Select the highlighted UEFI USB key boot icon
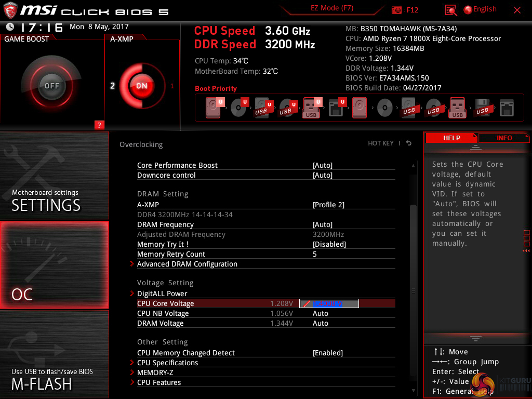The image size is (532, 399). point(312,108)
